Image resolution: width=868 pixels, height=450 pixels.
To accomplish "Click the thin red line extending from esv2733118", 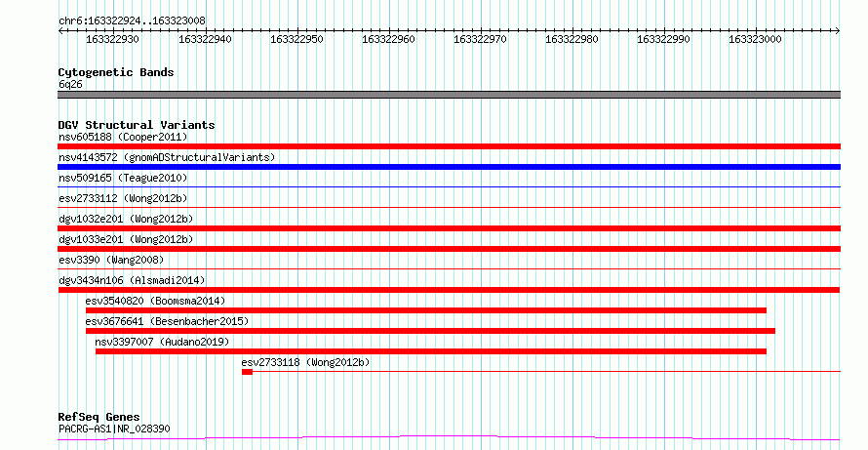I will [x=546, y=372].
